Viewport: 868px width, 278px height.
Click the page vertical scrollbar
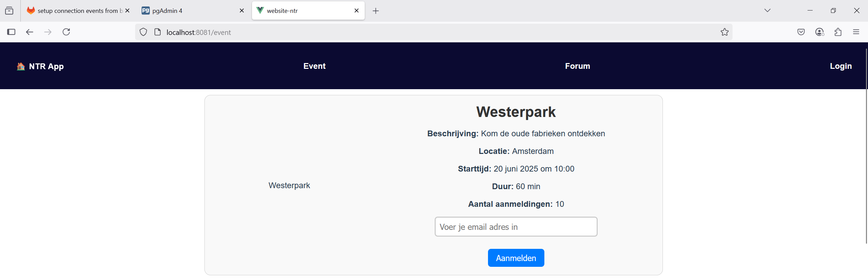point(866,146)
